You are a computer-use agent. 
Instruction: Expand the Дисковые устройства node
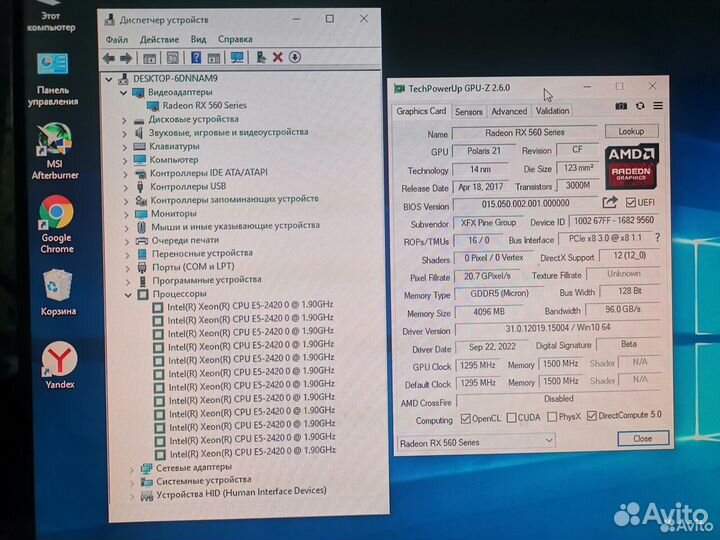(x=124, y=120)
